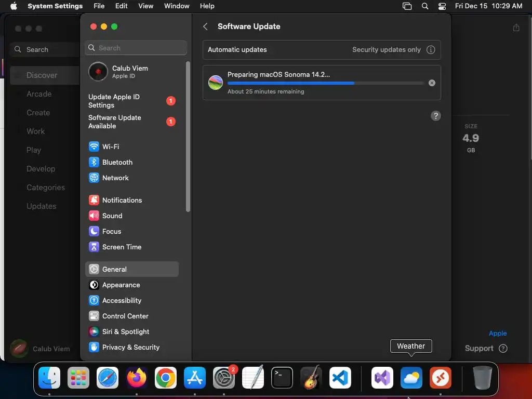This screenshot has width=532, height=399.
Task: Click the update progress bar
Action: click(325, 83)
